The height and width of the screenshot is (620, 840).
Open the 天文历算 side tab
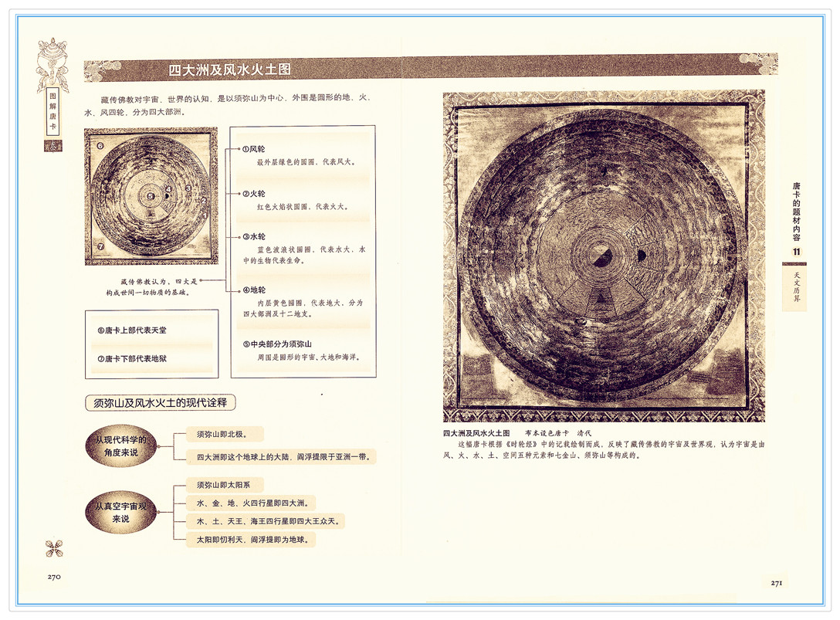pos(795,287)
